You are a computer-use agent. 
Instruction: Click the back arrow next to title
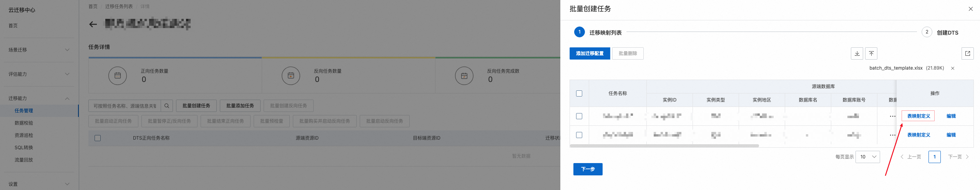click(93, 24)
